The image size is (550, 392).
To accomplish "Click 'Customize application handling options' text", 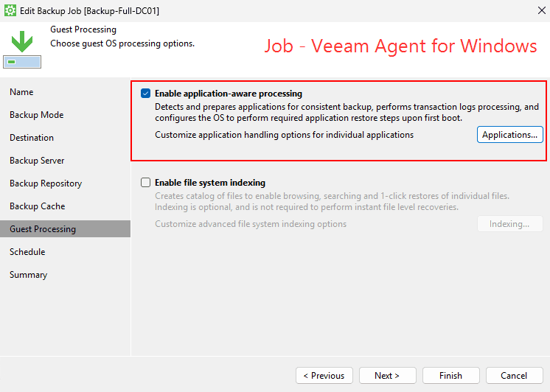I will tap(284, 135).
